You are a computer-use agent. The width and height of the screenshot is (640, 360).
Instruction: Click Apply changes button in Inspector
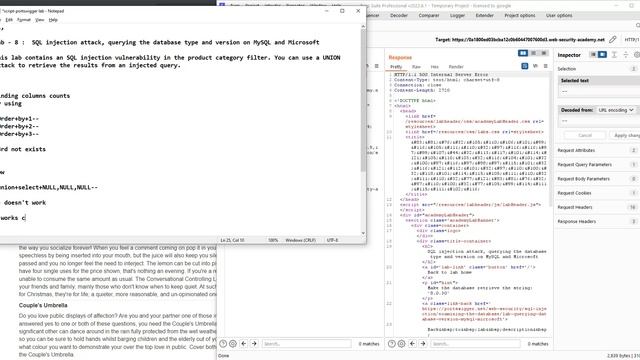pyautogui.click(x=624, y=135)
